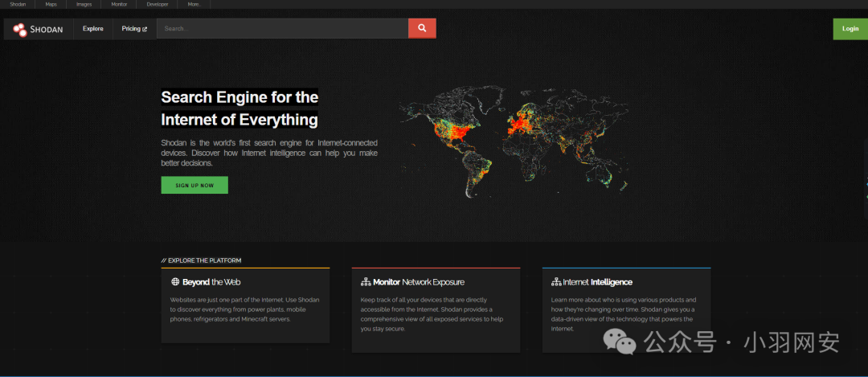
Task: Click the description starting Learn more about who
Action: pyautogui.click(x=624, y=313)
